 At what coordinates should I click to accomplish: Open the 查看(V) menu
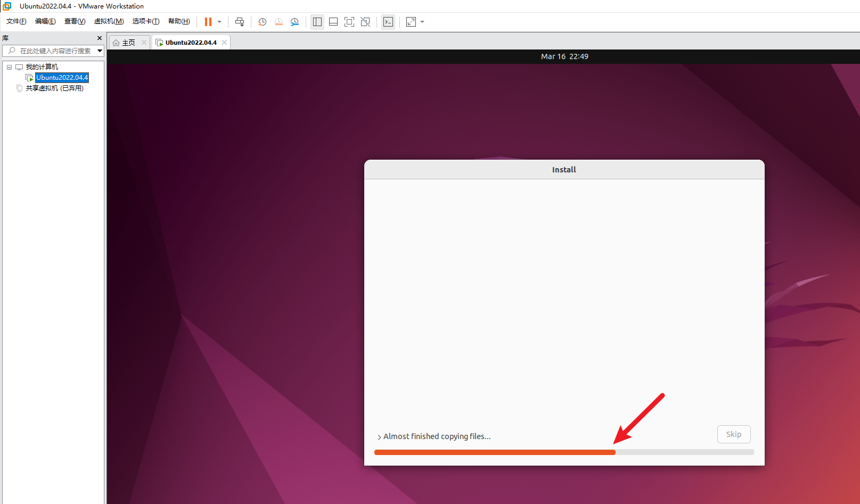point(75,21)
